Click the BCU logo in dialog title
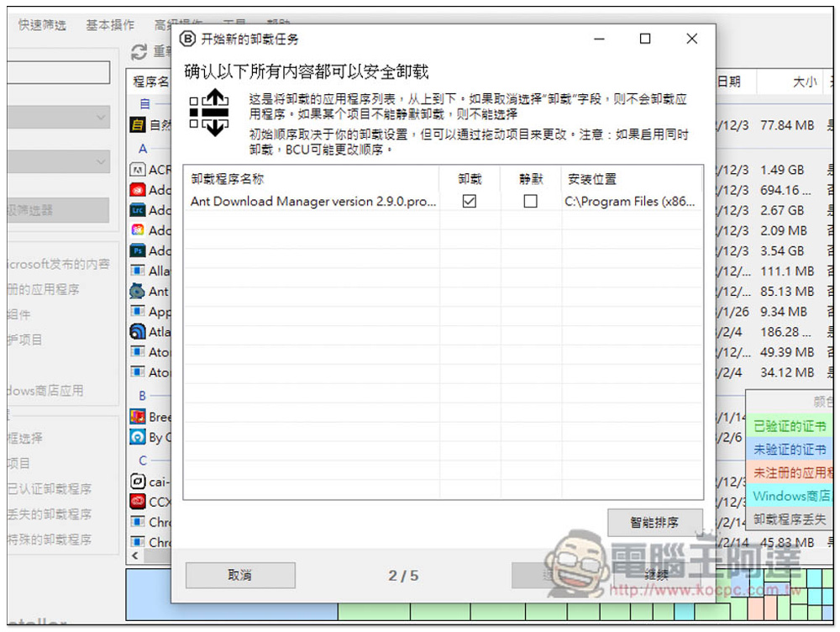The width and height of the screenshot is (840, 632). click(x=187, y=39)
